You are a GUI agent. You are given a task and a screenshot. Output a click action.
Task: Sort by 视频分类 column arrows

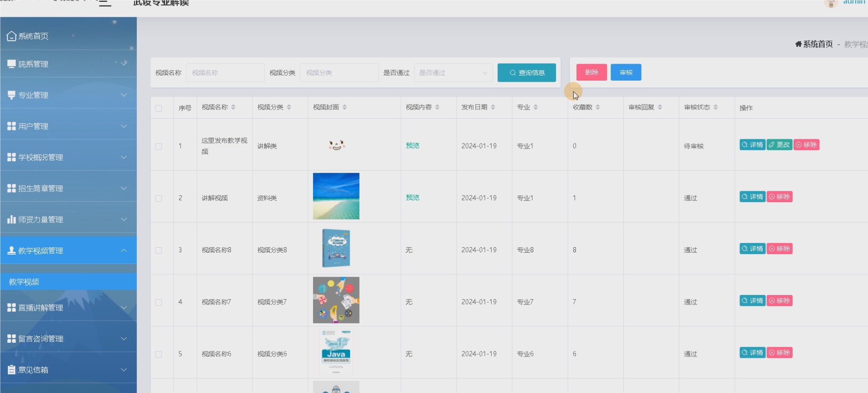(x=289, y=107)
